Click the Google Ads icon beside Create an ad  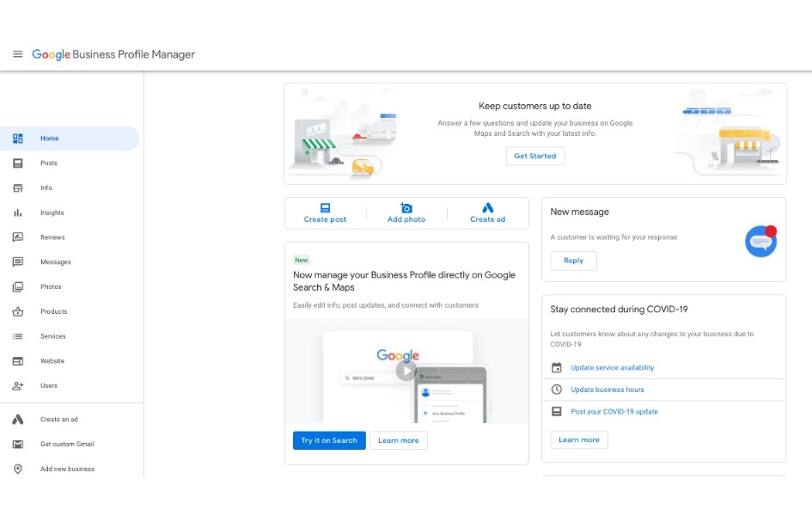coord(17,420)
